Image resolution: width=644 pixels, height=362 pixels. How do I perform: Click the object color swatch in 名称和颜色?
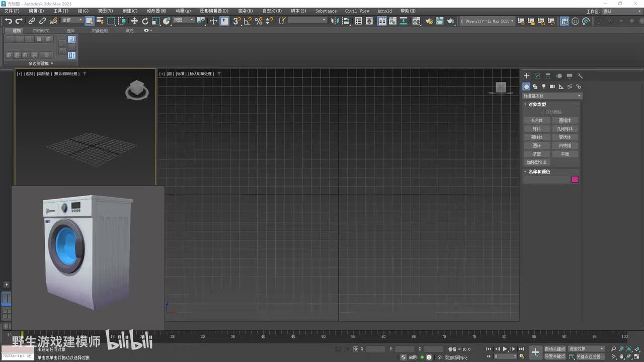pyautogui.click(x=575, y=179)
